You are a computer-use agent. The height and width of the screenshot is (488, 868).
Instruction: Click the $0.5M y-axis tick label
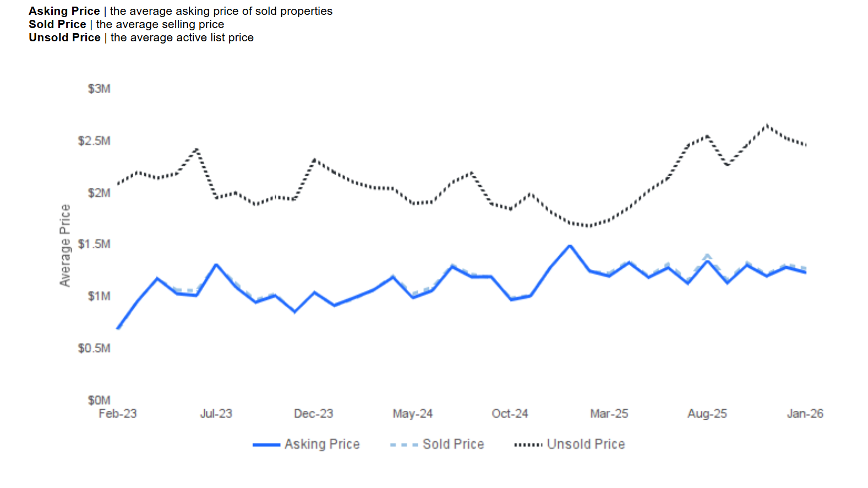point(94,348)
